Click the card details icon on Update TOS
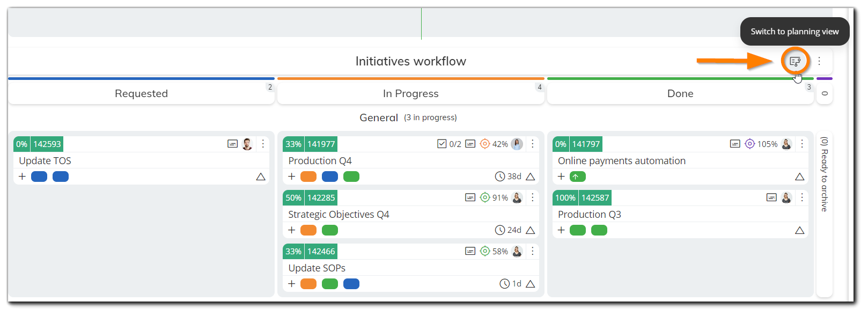Image resolution: width=868 pixels, height=316 pixels. point(231,144)
